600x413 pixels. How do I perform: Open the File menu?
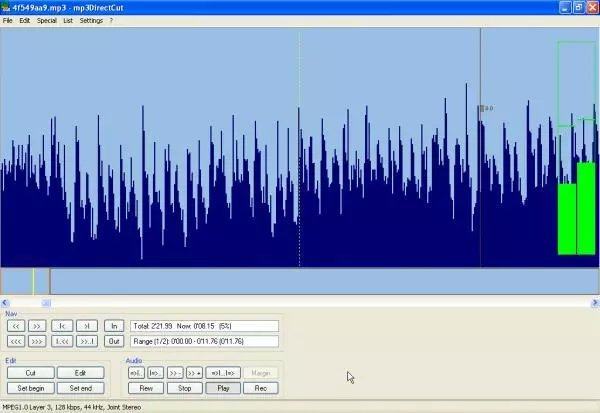click(8, 21)
